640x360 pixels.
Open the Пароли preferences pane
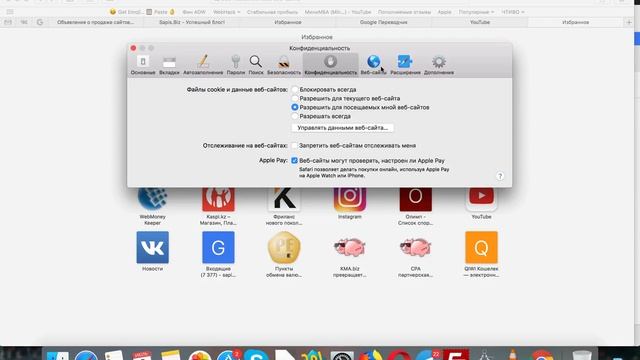pos(236,65)
